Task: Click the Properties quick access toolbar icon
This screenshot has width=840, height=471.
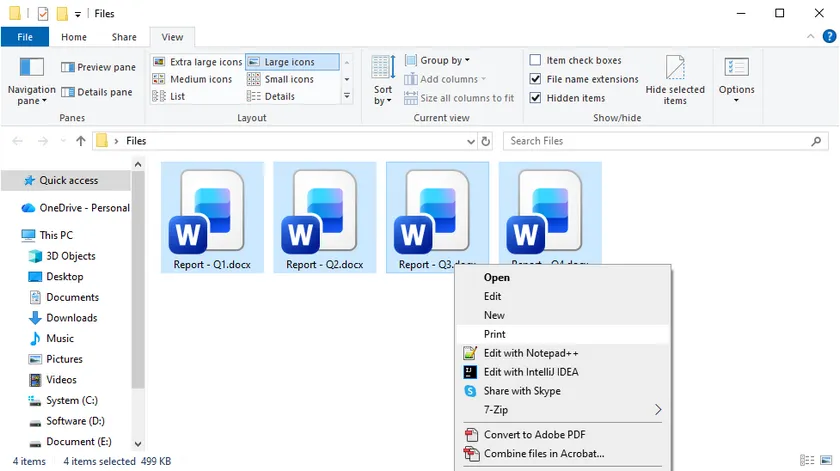Action: click(43, 13)
